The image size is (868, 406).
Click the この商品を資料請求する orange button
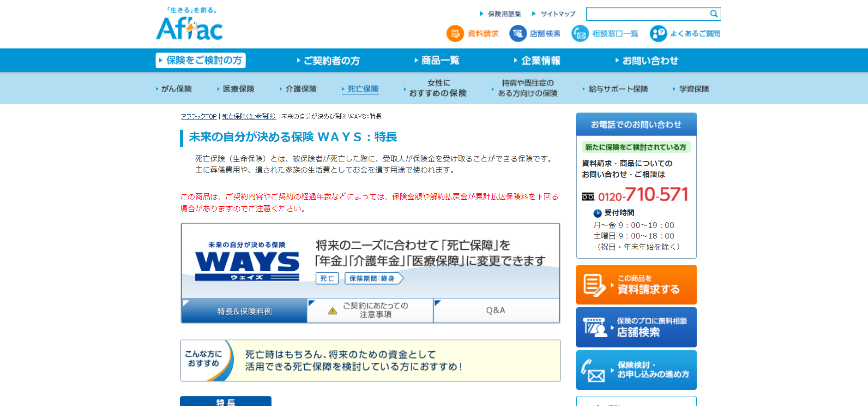tap(636, 285)
